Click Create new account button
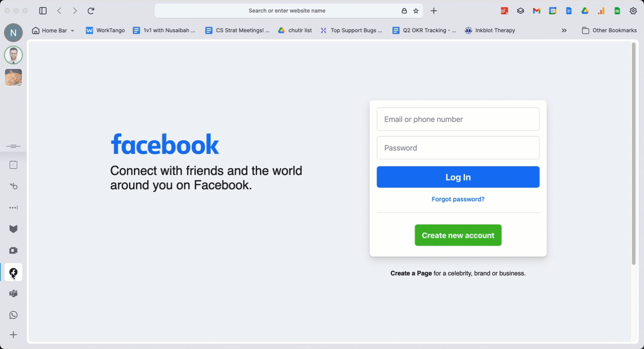The image size is (644, 349). (x=458, y=235)
